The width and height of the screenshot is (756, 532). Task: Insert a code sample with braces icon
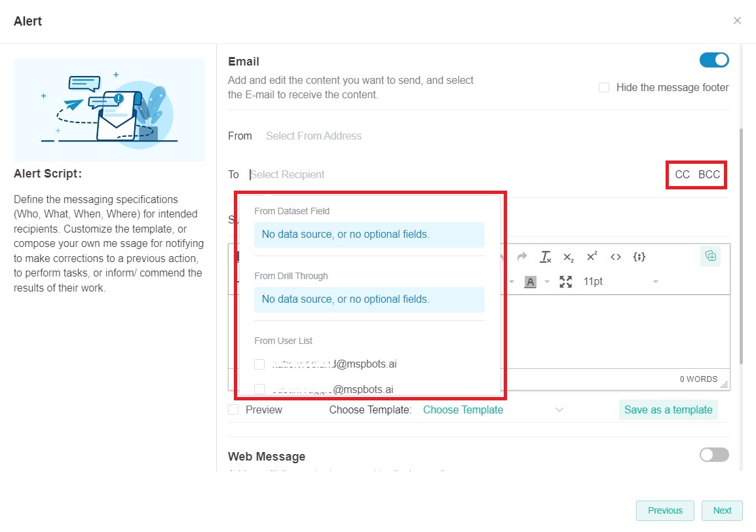tap(639, 257)
